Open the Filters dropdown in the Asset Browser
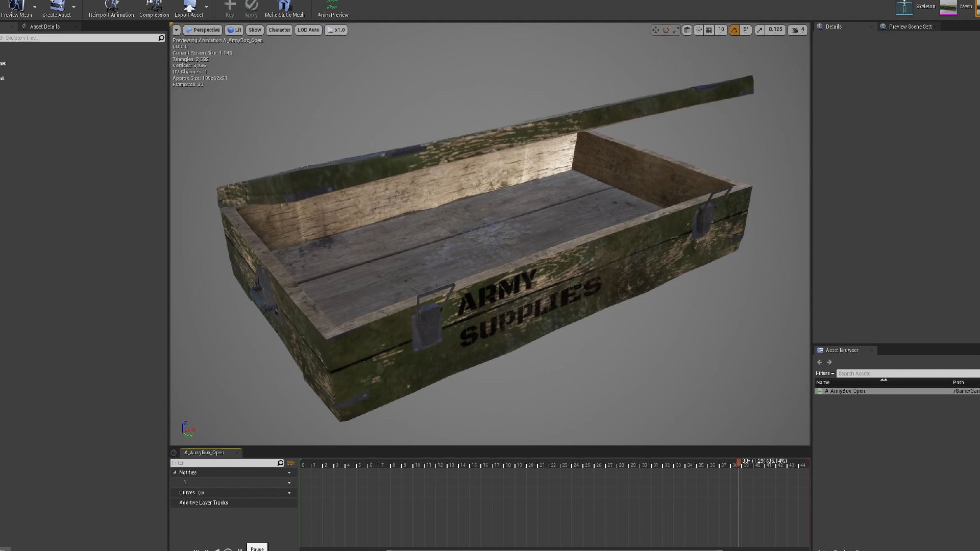This screenshot has width=980, height=551. click(825, 373)
